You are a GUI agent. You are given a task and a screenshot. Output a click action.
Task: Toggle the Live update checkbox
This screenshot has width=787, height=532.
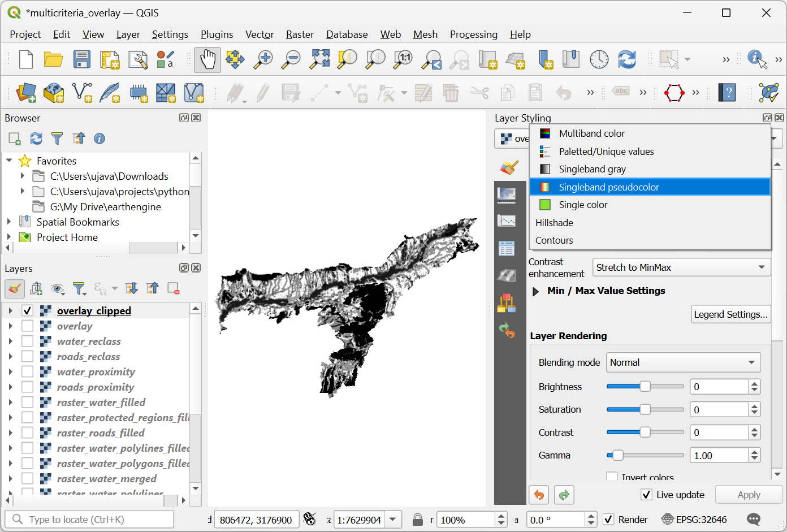647,495
